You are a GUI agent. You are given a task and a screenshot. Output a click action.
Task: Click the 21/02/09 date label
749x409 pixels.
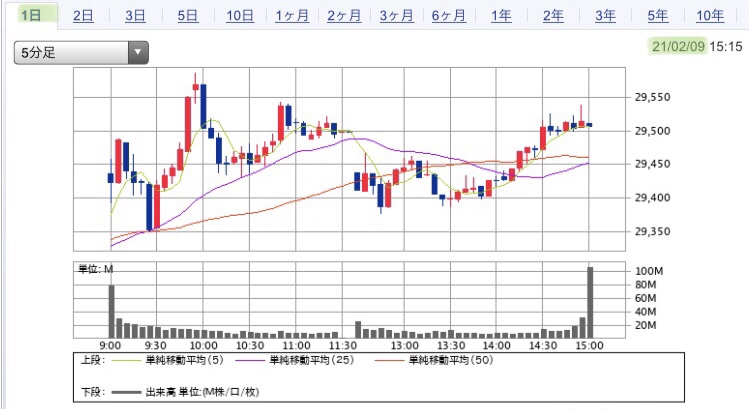678,46
